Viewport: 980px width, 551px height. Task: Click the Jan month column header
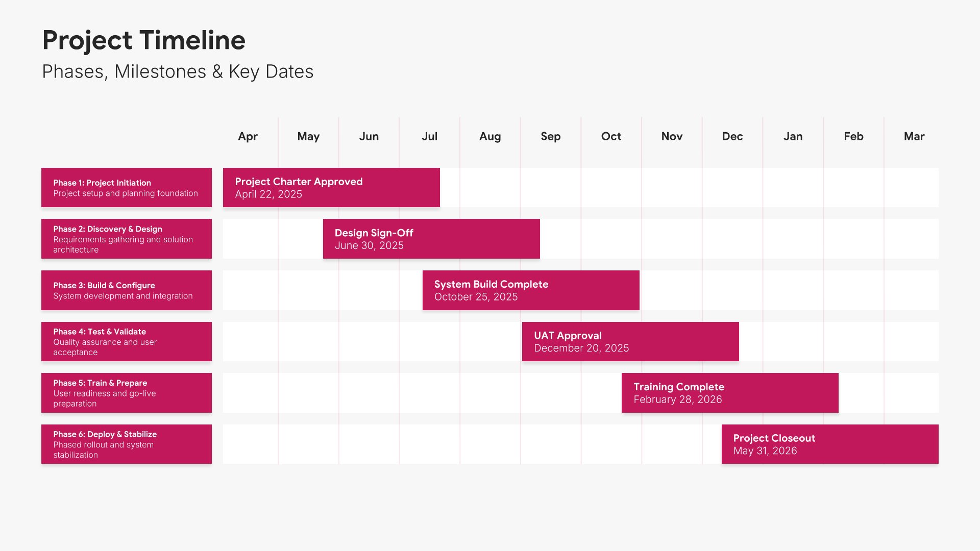tap(793, 136)
